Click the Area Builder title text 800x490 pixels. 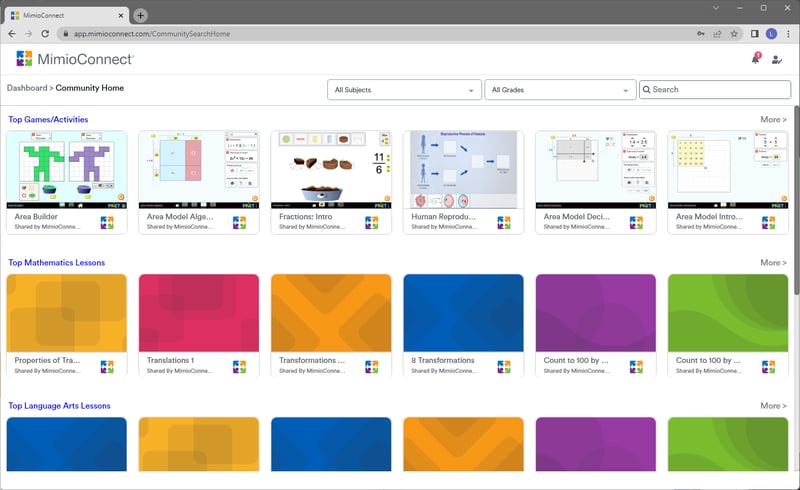[x=36, y=216]
